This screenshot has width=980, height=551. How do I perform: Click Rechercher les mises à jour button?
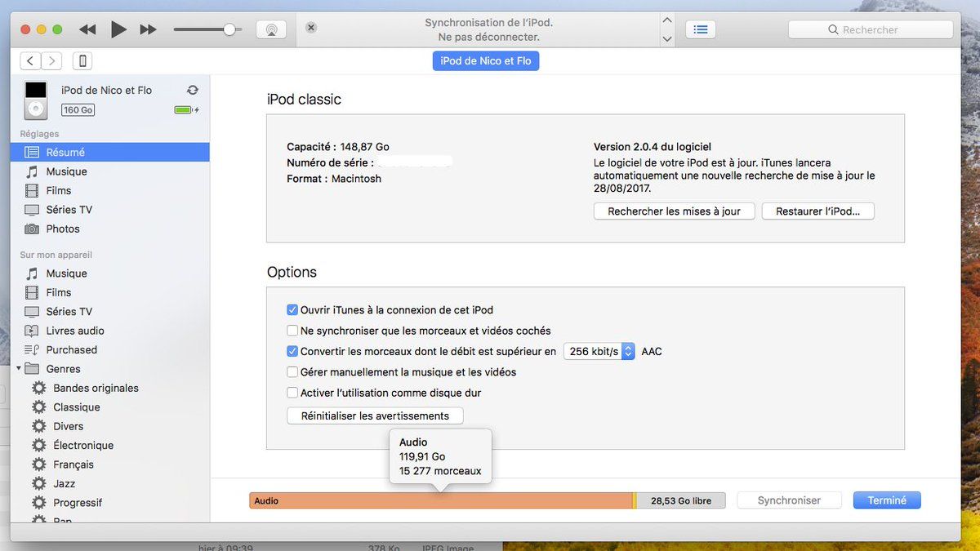[x=674, y=211]
